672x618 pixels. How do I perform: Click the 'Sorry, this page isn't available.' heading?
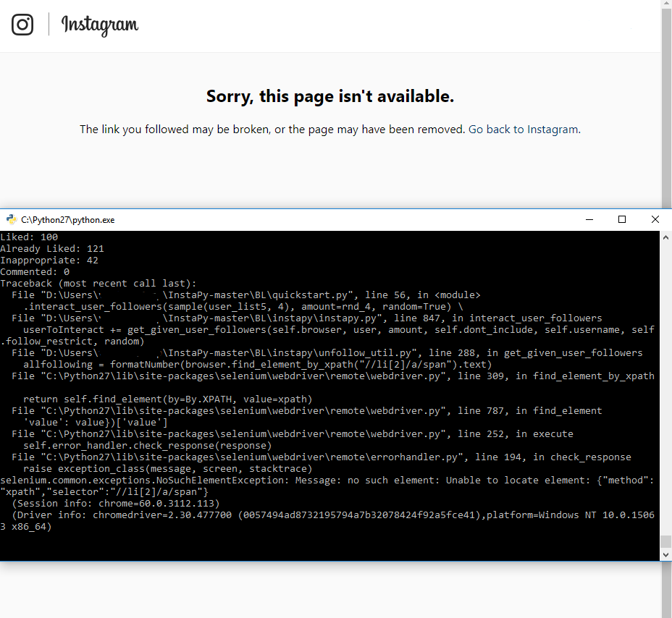(x=330, y=96)
